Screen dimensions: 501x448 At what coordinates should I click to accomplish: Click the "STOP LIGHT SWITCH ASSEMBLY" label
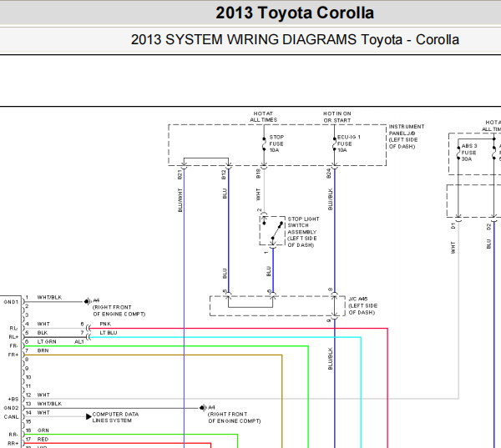pyautogui.click(x=303, y=225)
